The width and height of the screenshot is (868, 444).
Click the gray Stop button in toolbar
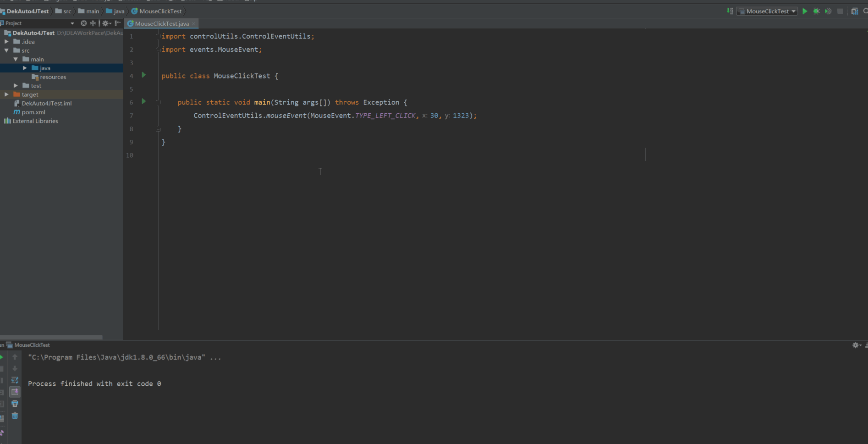(x=840, y=11)
